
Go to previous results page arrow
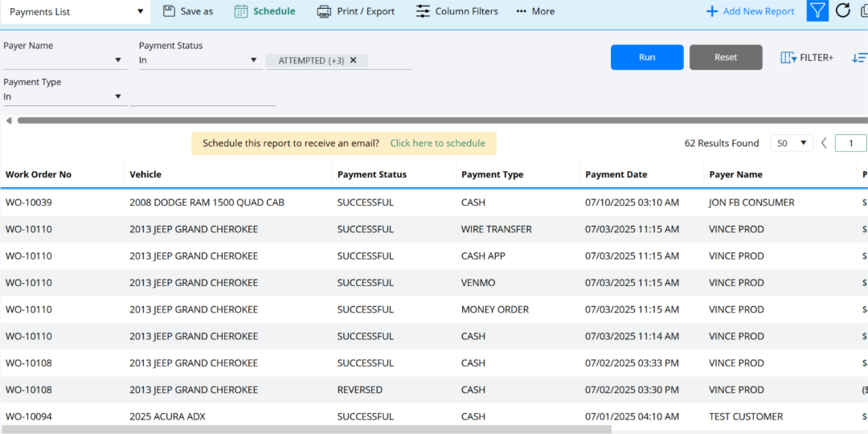[x=824, y=143]
